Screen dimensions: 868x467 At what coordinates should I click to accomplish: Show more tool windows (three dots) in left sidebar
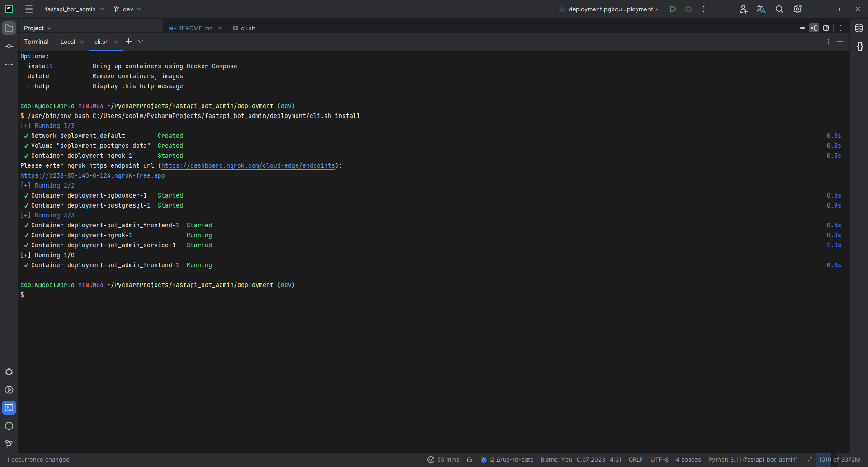(9, 64)
